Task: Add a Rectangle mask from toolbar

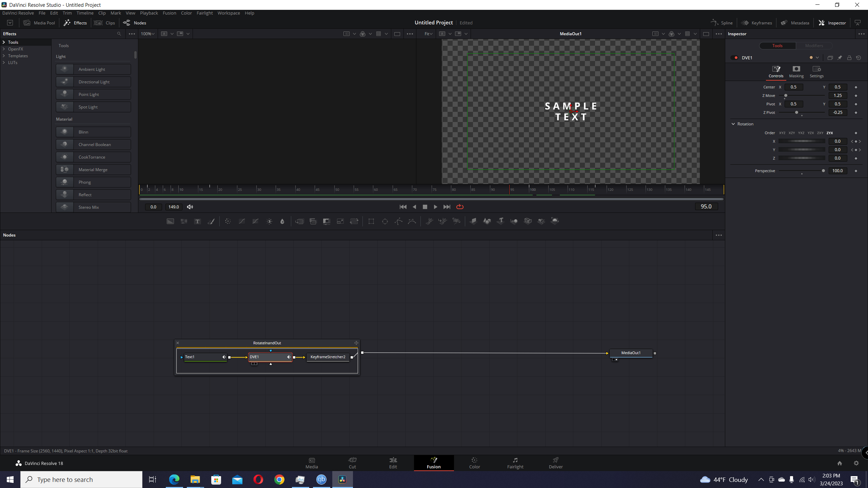Action: click(371, 221)
